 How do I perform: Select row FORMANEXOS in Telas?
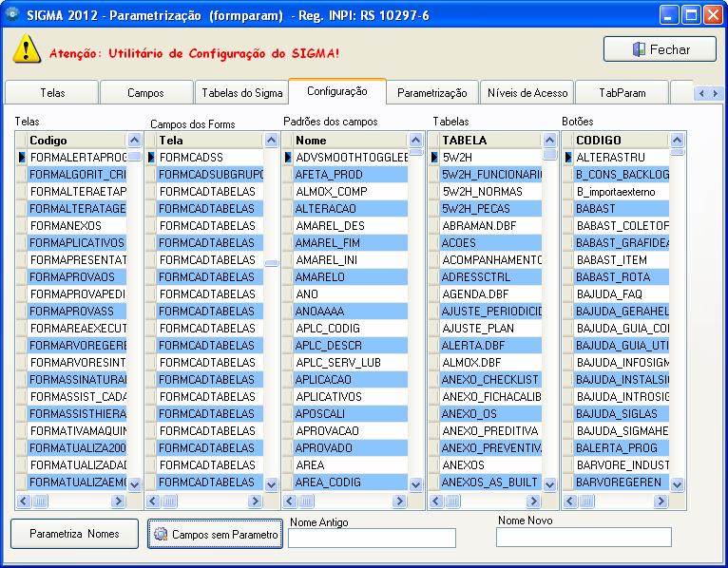[77, 225]
